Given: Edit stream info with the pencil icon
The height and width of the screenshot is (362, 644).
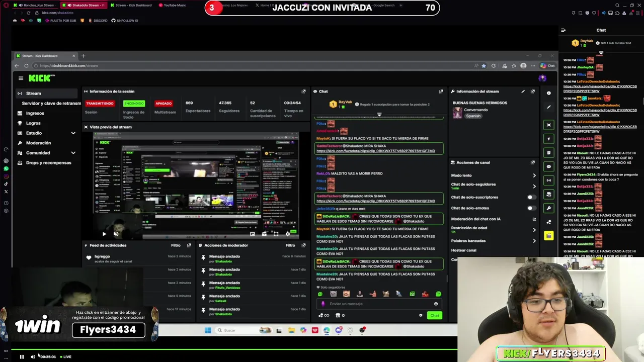Looking at the screenshot, I should pyautogui.click(x=523, y=92).
